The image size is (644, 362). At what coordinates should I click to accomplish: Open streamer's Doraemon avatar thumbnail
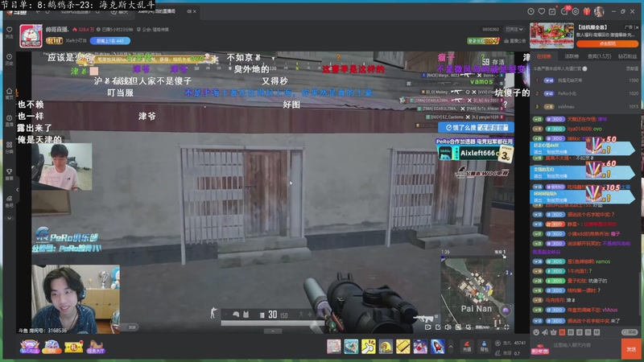[x=31, y=35]
